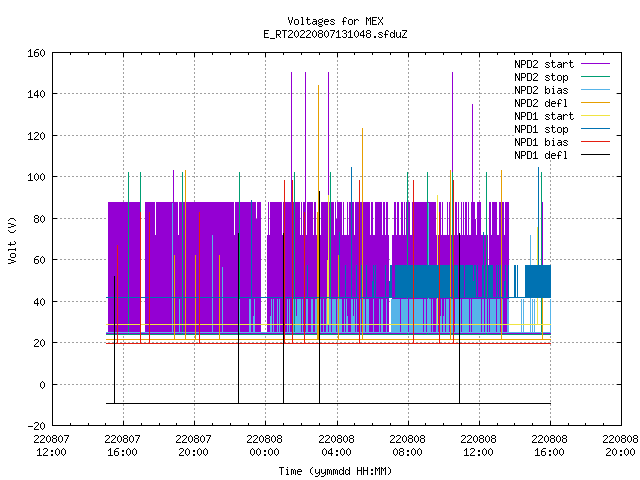This screenshot has height=480, width=640.
Task: Click the NPD1 defl legend label
Action: [x=541, y=156]
